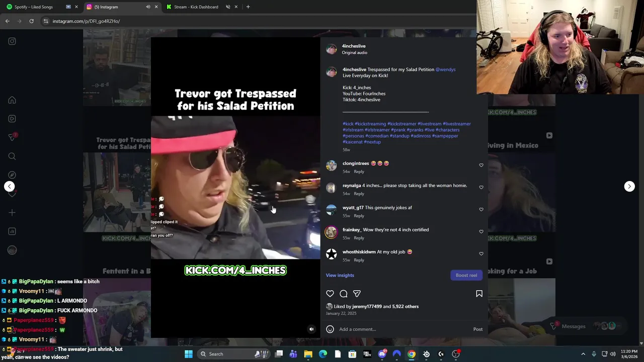Click the instagram.com address bar
Viewport: 644px width, 362px height.
(257, 21)
